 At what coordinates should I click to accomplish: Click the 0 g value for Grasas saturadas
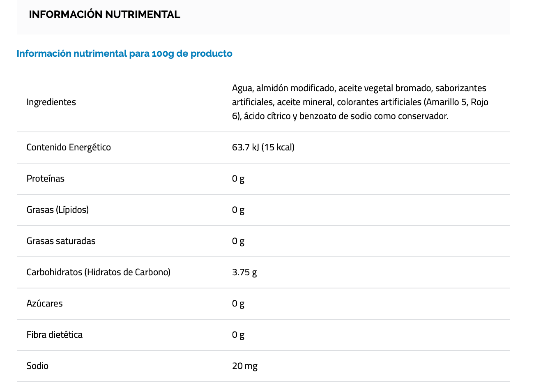point(238,241)
